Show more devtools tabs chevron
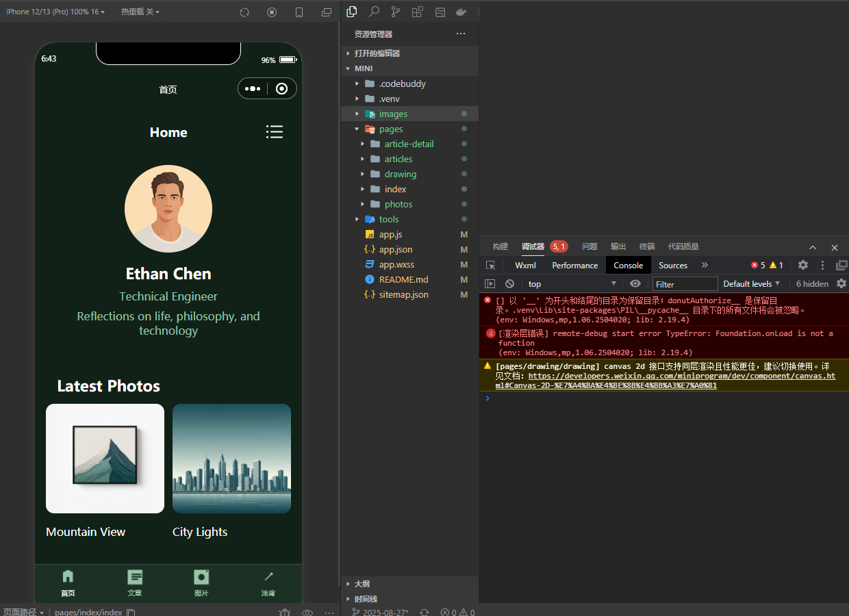Viewport: 849px width, 616px height. point(705,265)
